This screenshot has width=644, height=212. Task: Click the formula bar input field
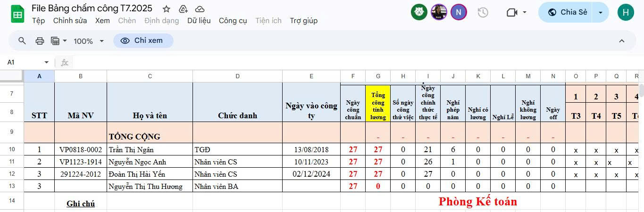click(x=330, y=62)
